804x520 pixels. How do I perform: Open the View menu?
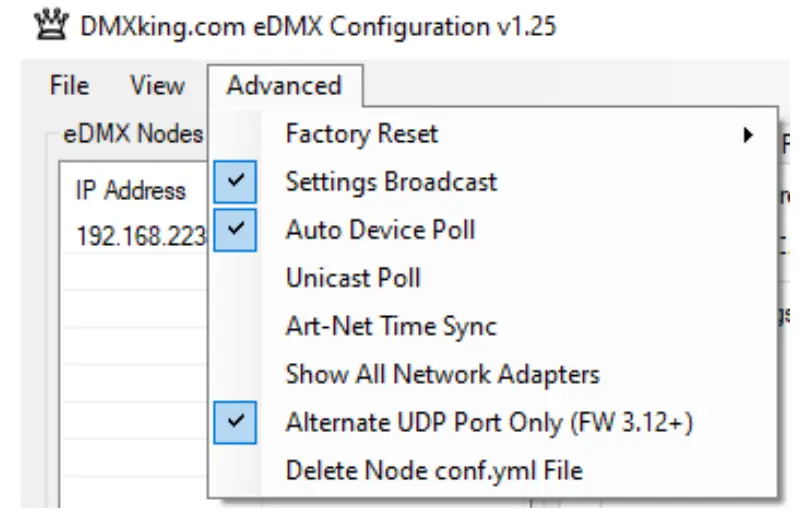point(157,86)
